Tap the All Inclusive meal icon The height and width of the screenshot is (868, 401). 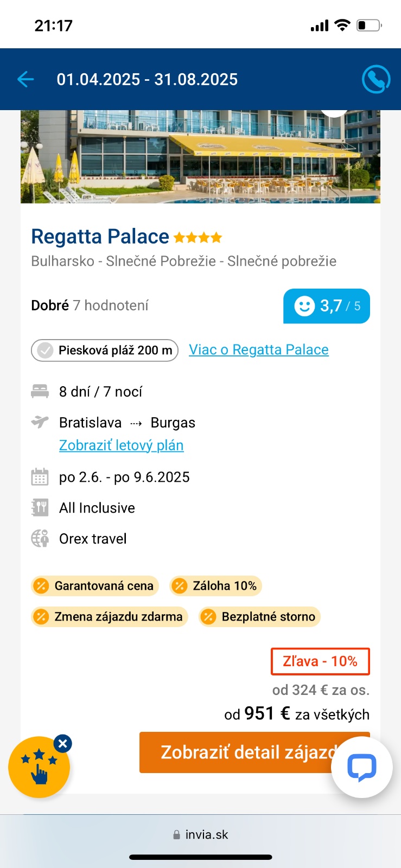point(40,508)
